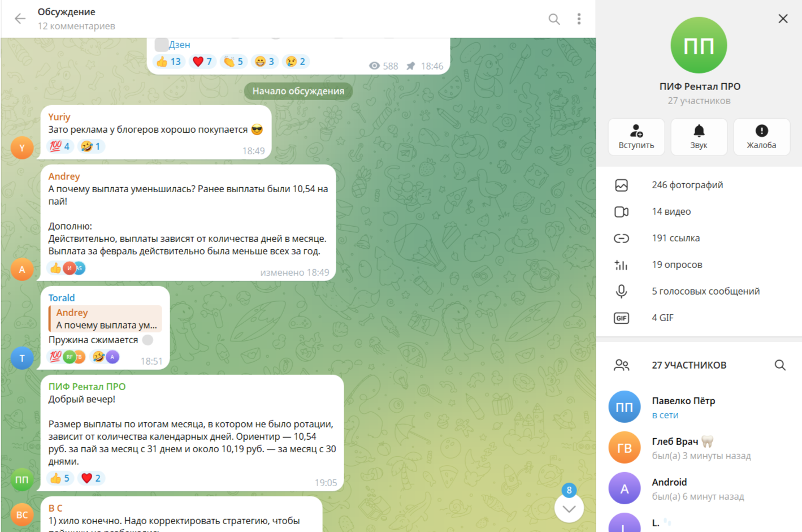
Task: Open member Глеб Врач profile
Action: click(699, 448)
